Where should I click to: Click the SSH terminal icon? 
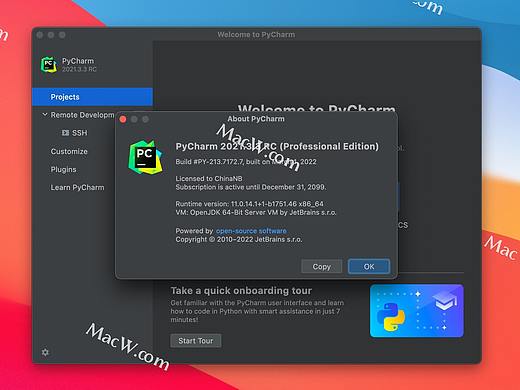coord(65,133)
